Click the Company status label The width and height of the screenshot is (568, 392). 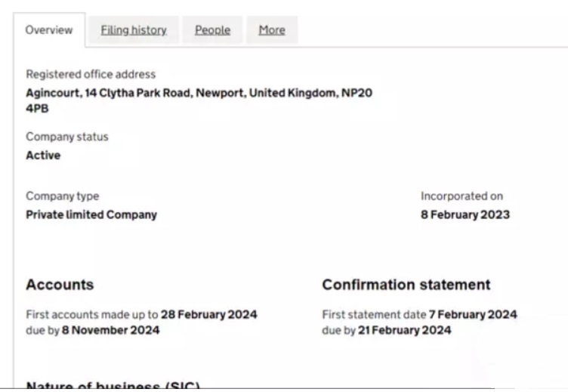67,137
